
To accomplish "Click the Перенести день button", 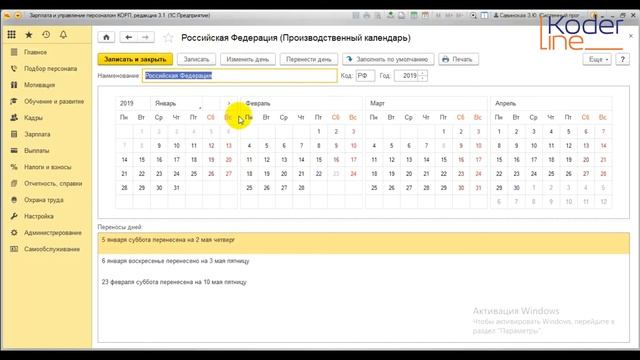I will 309,59.
